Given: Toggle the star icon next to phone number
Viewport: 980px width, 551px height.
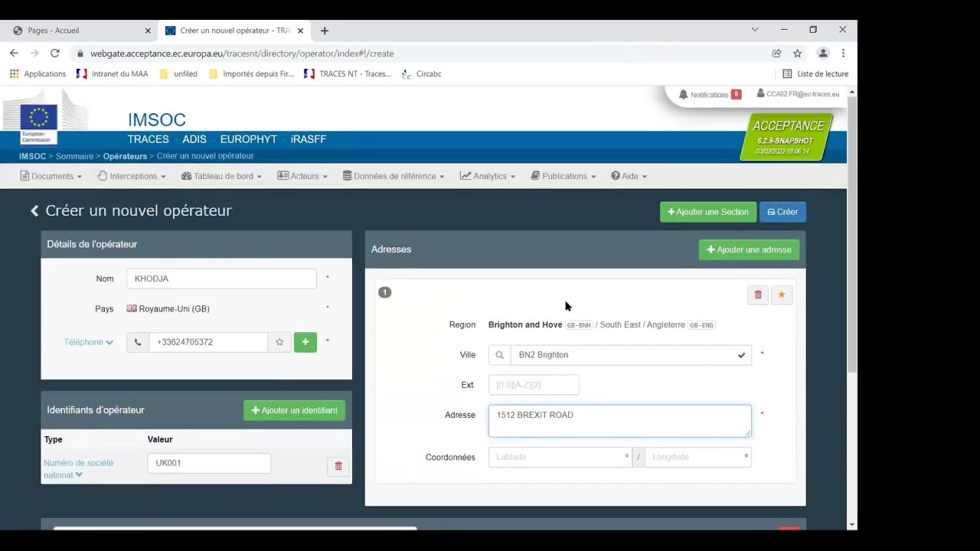Looking at the screenshot, I should 279,342.
